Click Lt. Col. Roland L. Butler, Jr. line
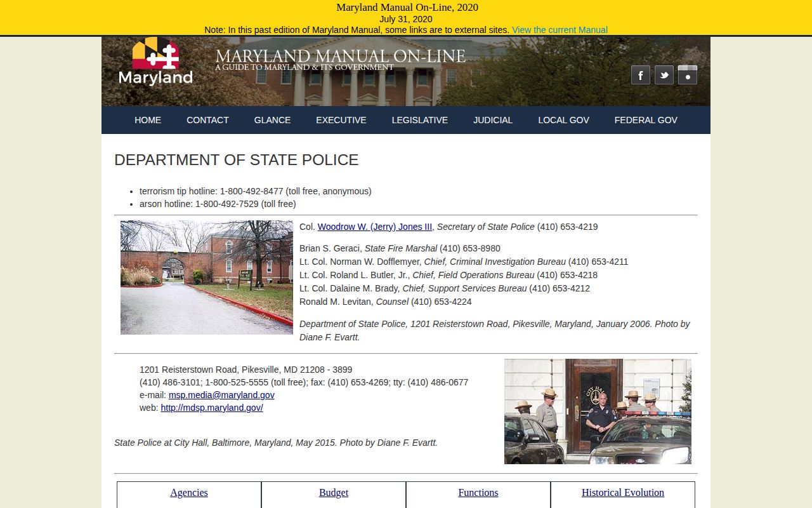 (x=449, y=275)
